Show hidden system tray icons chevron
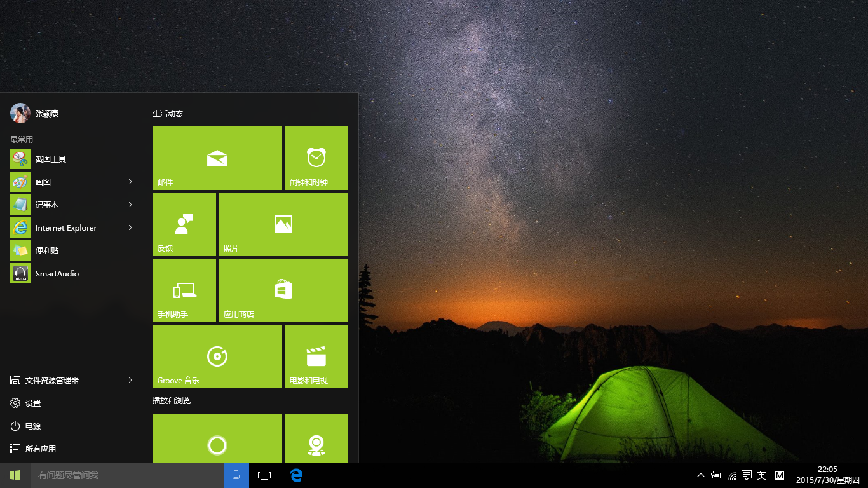 click(701, 475)
